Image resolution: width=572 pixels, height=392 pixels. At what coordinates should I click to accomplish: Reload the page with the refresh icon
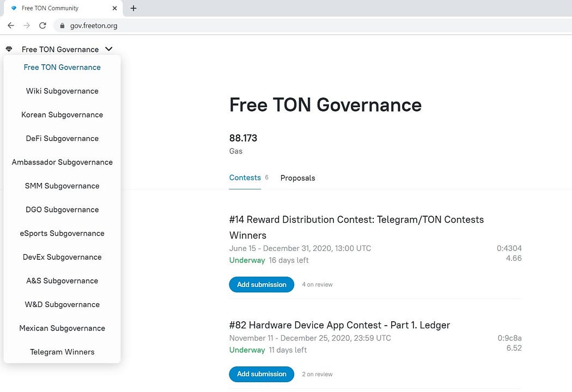point(42,26)
